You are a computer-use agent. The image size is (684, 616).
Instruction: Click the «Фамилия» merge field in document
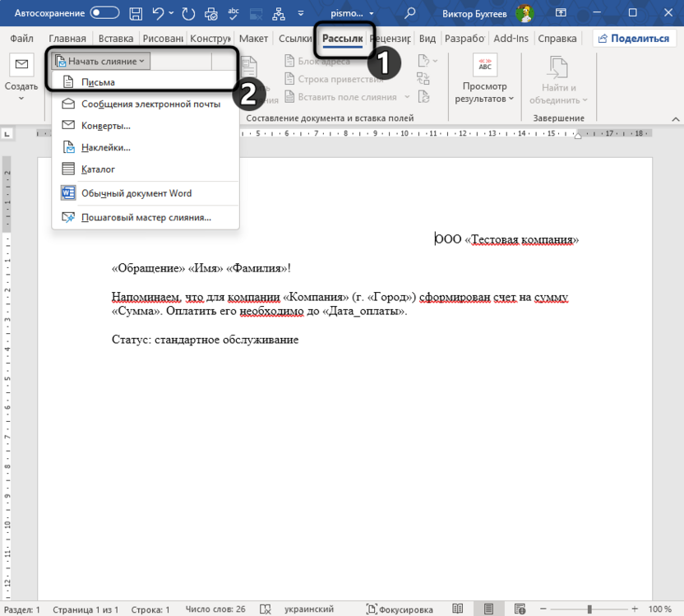(256, 268)
